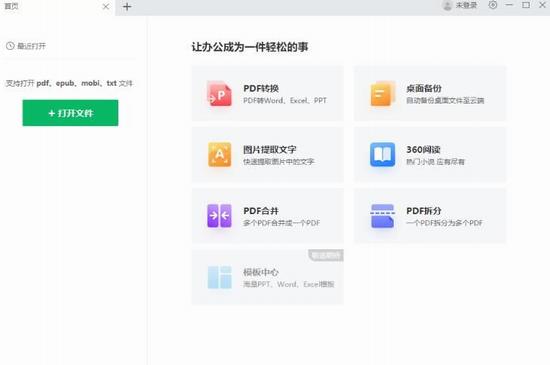The width and height of the screenshot is (550, 365).
Task: Select 最近打开 in the sidebar
Action: click(26, 46)
